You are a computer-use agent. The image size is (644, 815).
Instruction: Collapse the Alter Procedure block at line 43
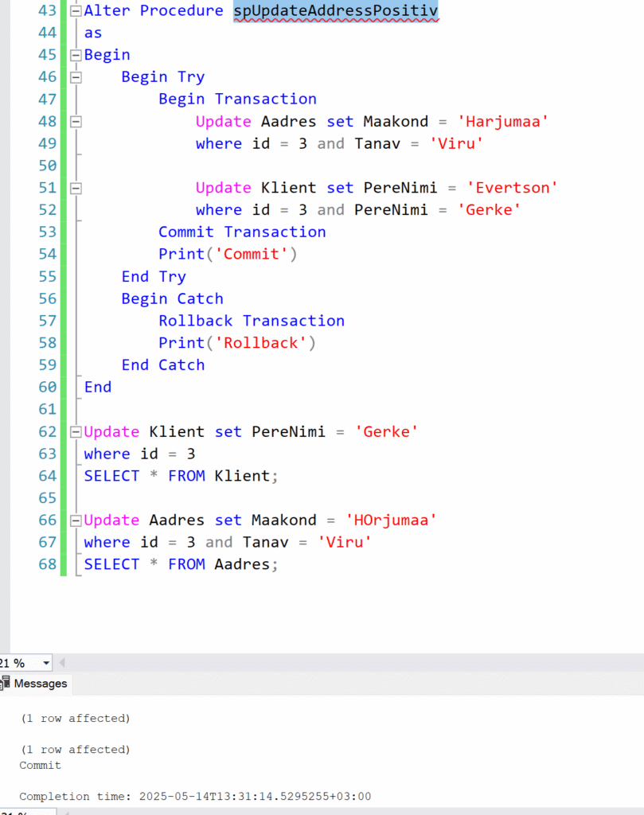tap(76, 10)
